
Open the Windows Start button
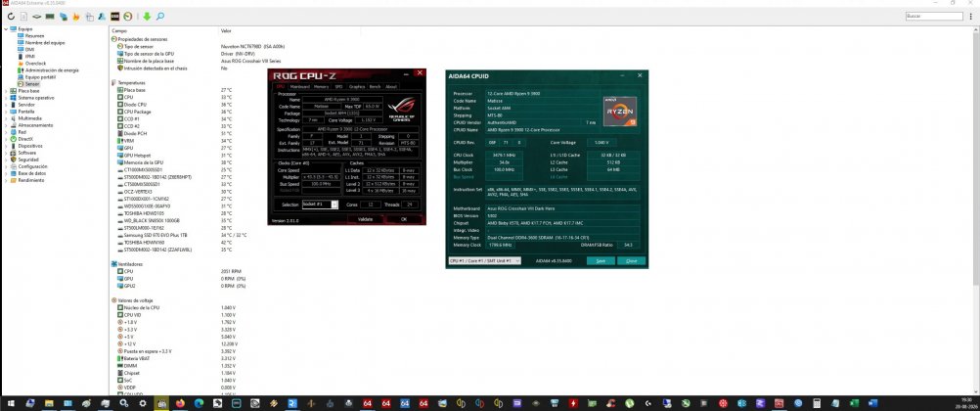pyautogui.click(x=13, y=403)
